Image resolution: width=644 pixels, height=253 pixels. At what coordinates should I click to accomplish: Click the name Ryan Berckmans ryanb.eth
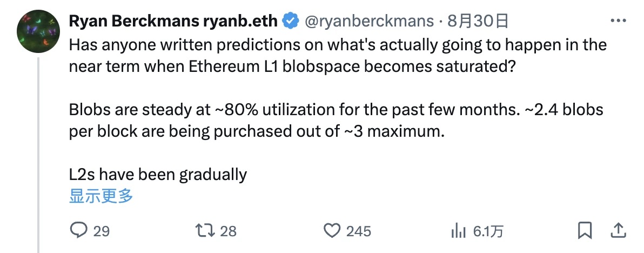pyautogui.click(x=173, y=21)
